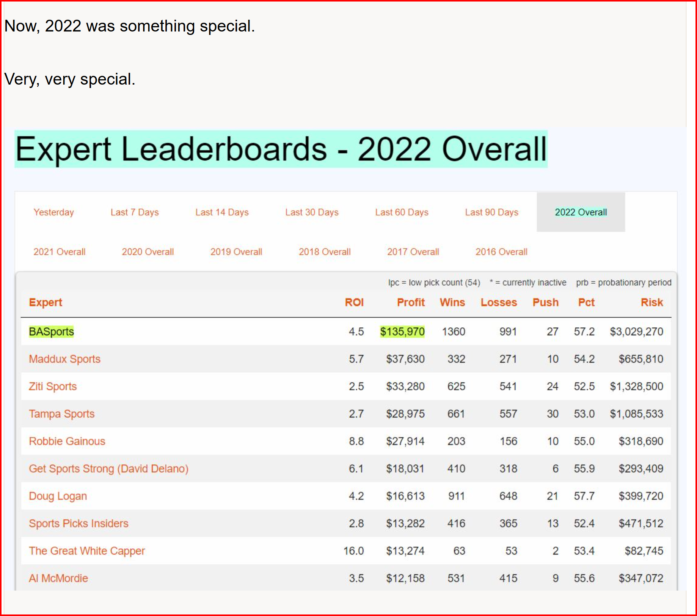Switch to the Yesterday tab
The height and width of the screenshot is (616, 697).
pos(53,212)
